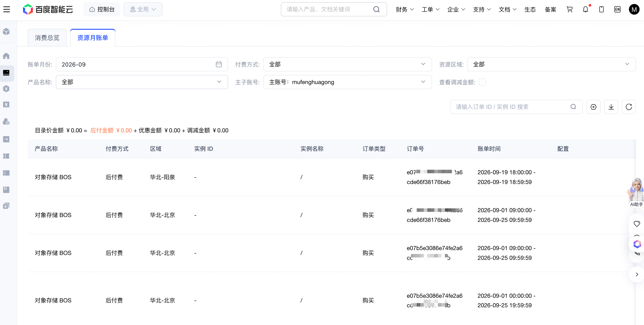This screenshot has height=325, width=644.
Task: Click the arrow transfer sidebar icon
Action: tap(6, 139)
